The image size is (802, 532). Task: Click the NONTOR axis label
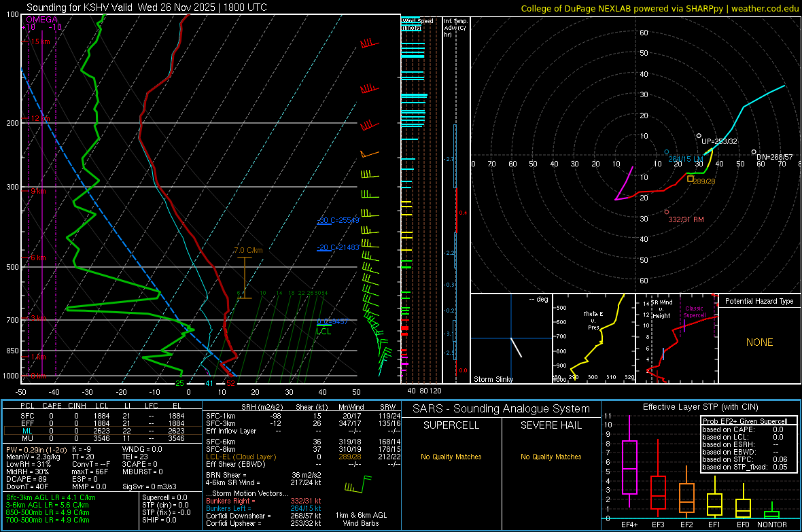772,525
